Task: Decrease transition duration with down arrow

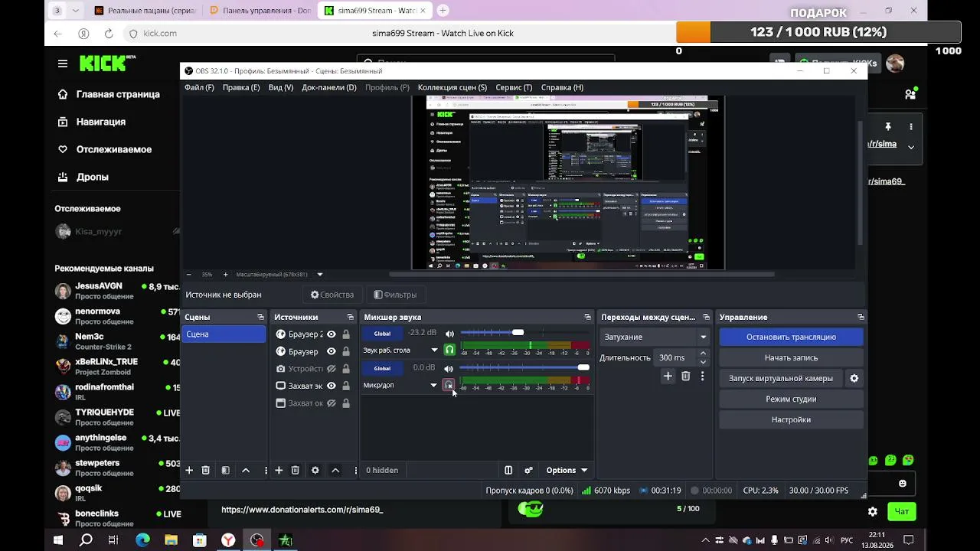Action: (x=703, y=362)
